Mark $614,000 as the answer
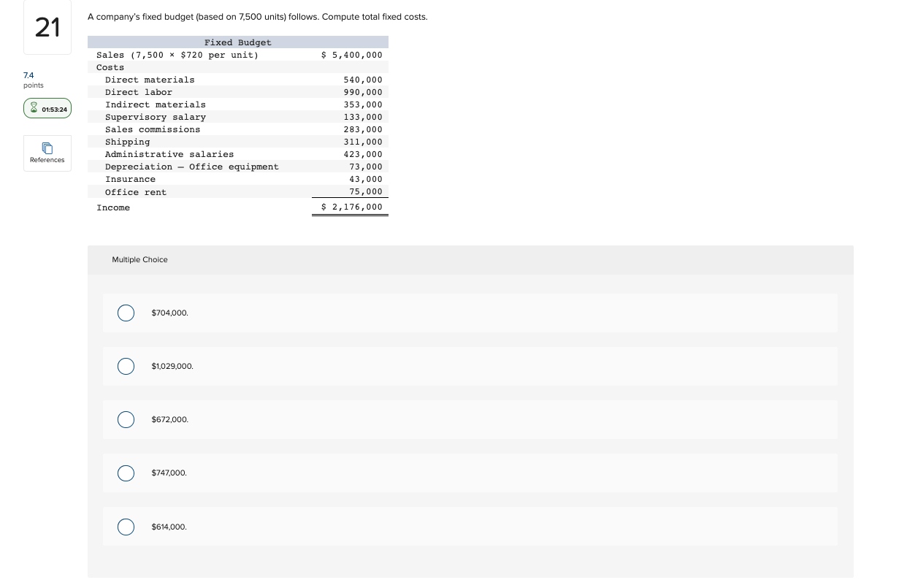 click(126, 527)
